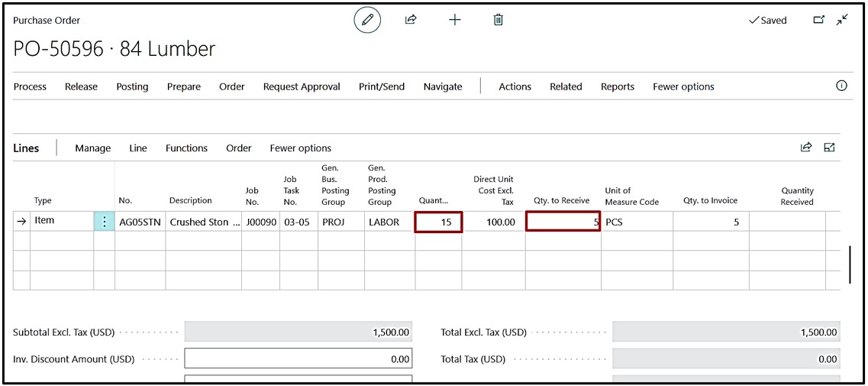Viewport: 868px width, 386px height.
Task: Click Release in the action bar
Action: pyautogui.click(x=81, y=87)
